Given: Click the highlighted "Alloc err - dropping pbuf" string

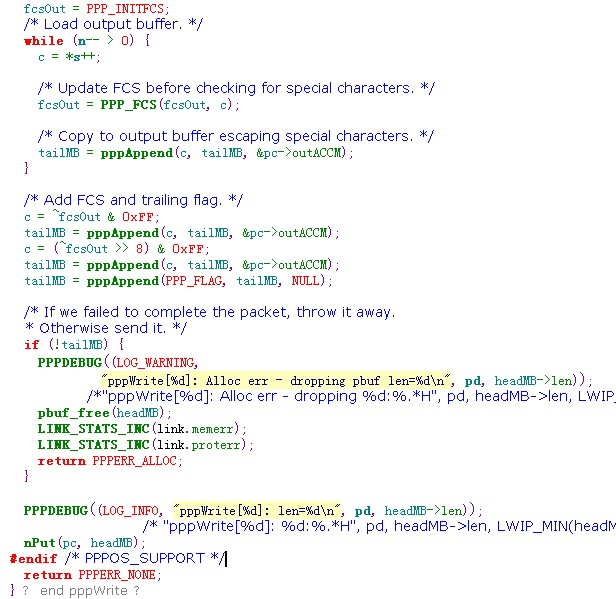Looking at the screenshot, I should click(x=275, y=381).
